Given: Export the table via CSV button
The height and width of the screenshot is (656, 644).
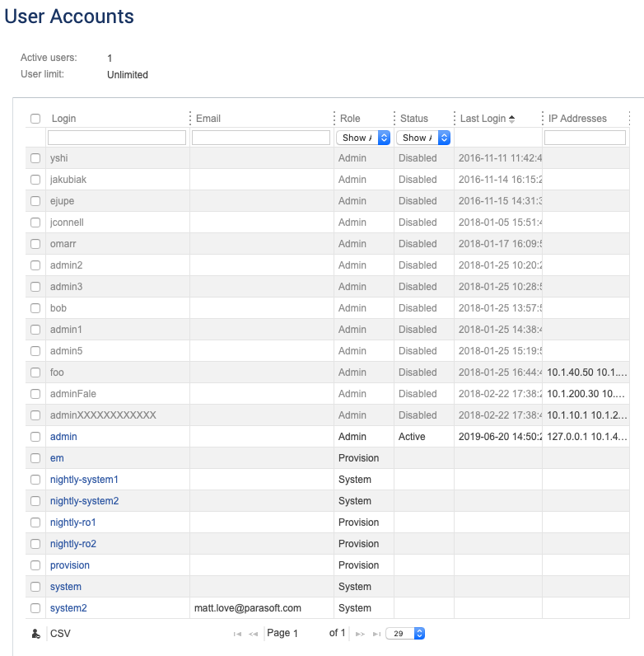Looking at the screenshot, I should [x=60, y=634].
